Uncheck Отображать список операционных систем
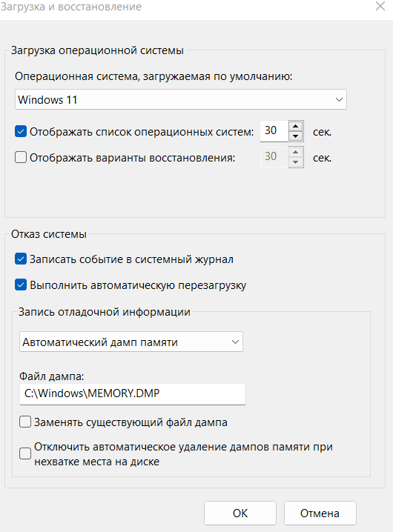Viewport: 393px width, 532px height. click(21, 131)
